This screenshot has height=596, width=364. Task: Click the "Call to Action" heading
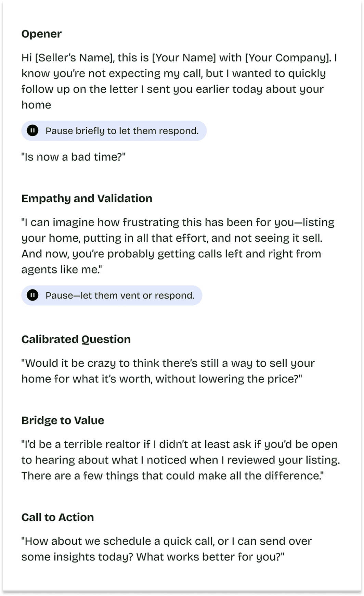click(57, 517)
